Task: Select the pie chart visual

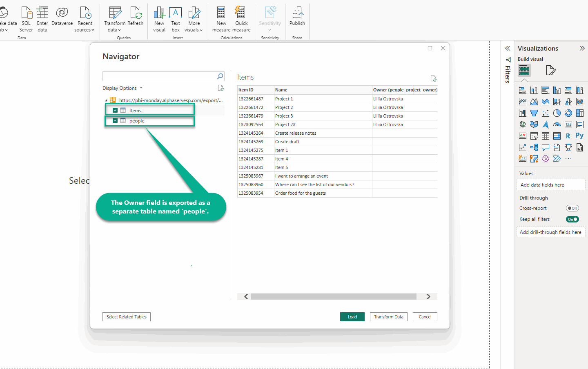Action: point(557,113)
